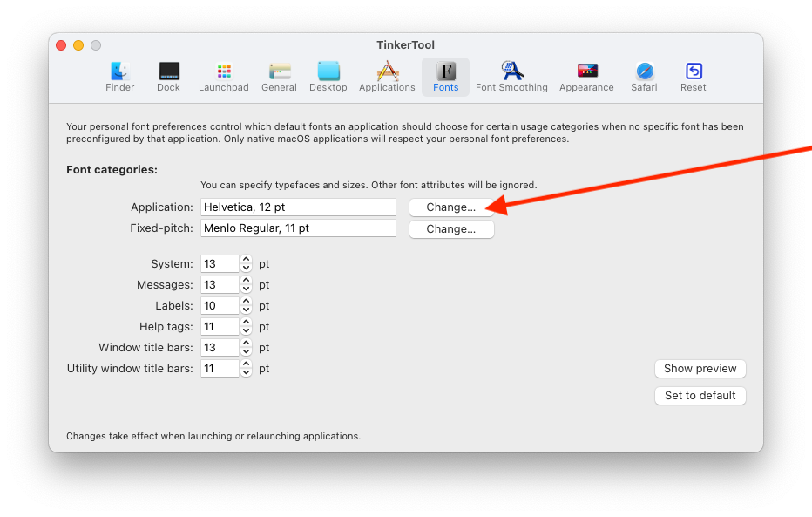Screen dimensions: 812x517
Task: Switch to the Dock pane
Action: pyautogui.click(x=168, y=77)
